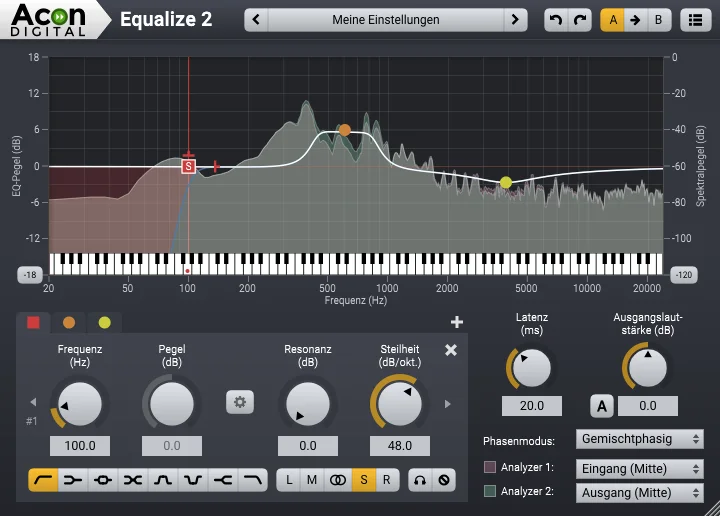Viewport: 720px width, 516px height.
Task: Select the high-shelf filter type icon
Action: (223, 480)
